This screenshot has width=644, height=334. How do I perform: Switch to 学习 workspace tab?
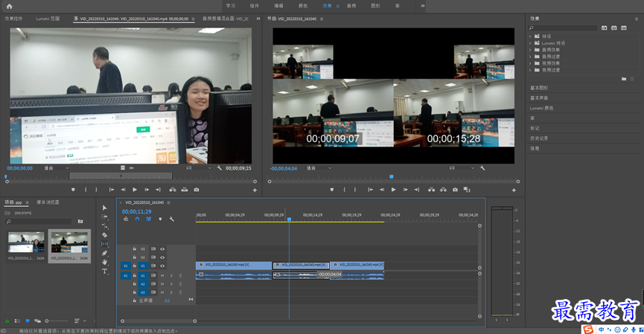pyautogui.click(x=230, y=6)
